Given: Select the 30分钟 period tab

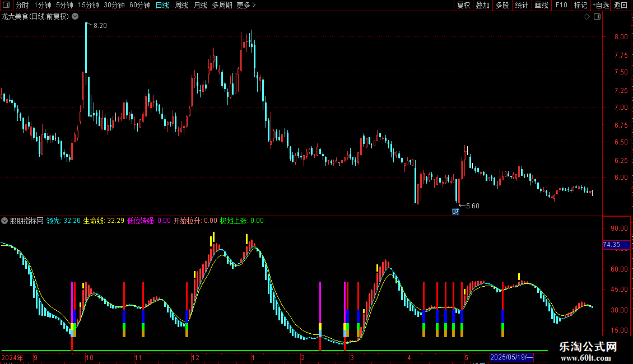Looking at the screenshot, I should tap(114, 5).
